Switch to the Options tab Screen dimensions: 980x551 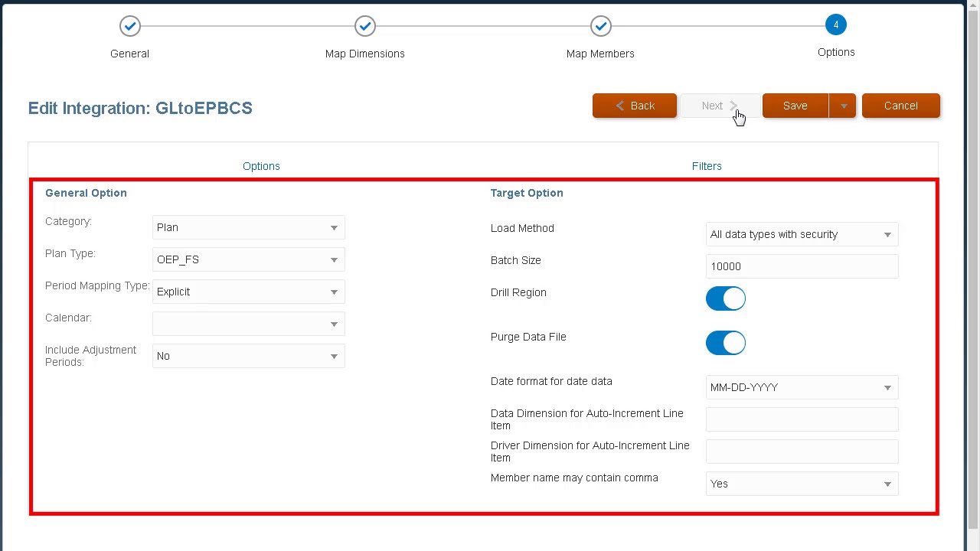(x=261, y=166)
